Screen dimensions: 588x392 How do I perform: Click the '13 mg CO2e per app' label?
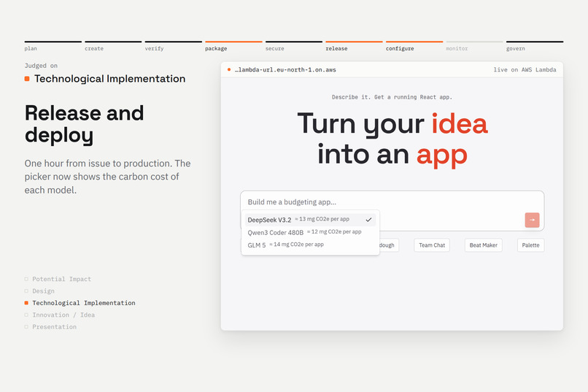point(322,219)
